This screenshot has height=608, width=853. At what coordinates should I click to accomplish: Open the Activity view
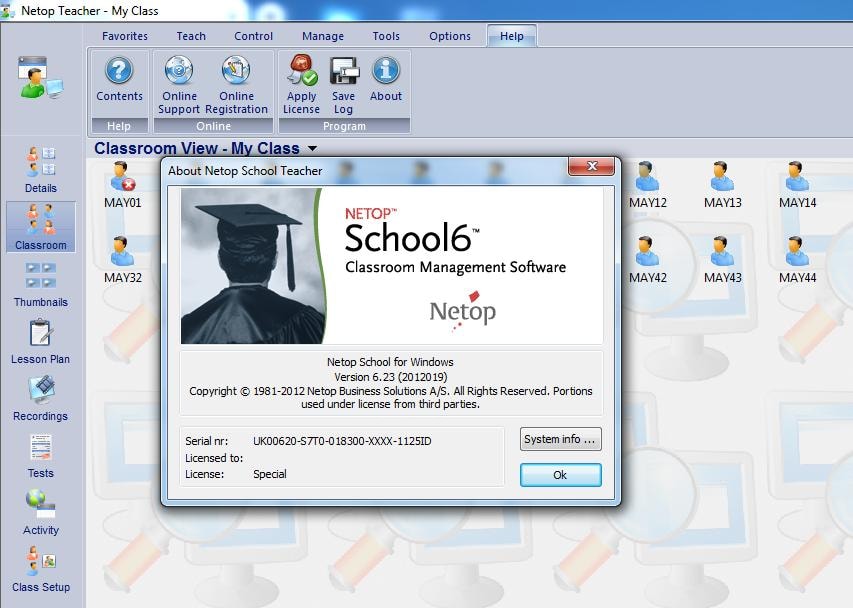click(41, 513)
